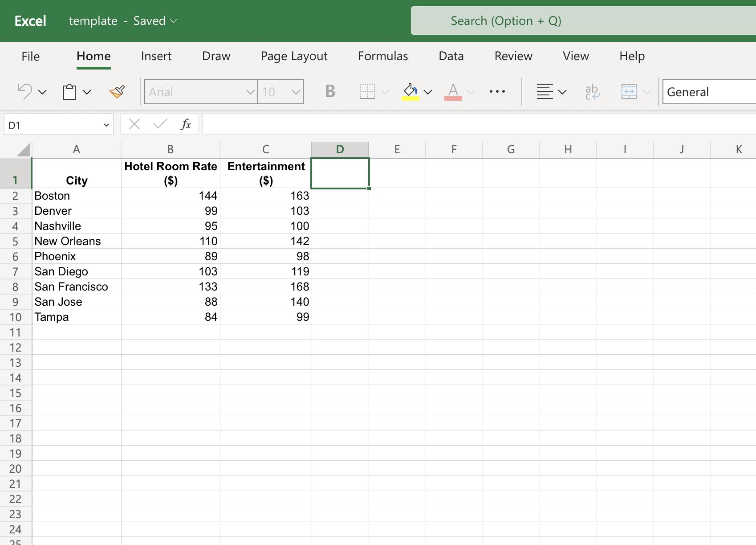
Task: Select the Boston cell
Action: (77, 196)
